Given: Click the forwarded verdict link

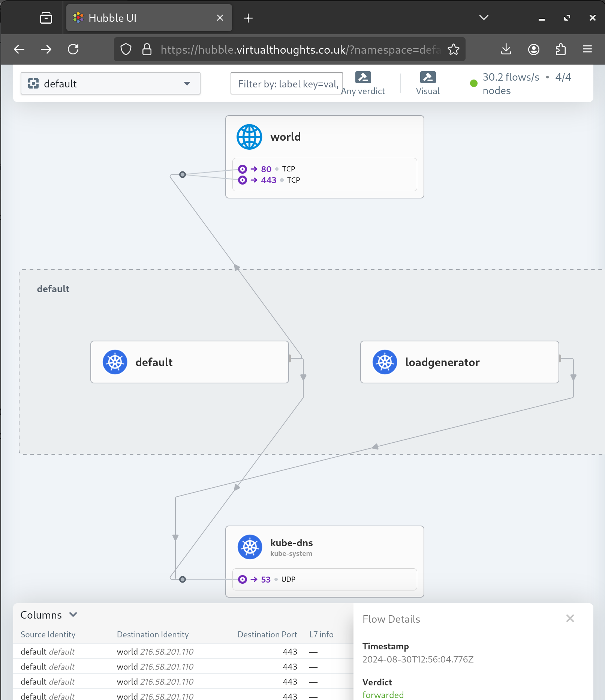Looking at the screenshot, I should click(x=383, y=695).
